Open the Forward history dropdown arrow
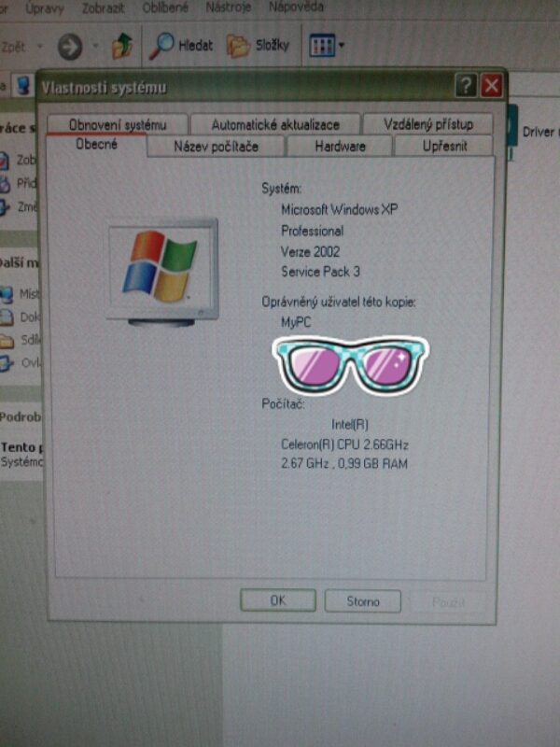 pyautogui.click(x=95, y=46)
